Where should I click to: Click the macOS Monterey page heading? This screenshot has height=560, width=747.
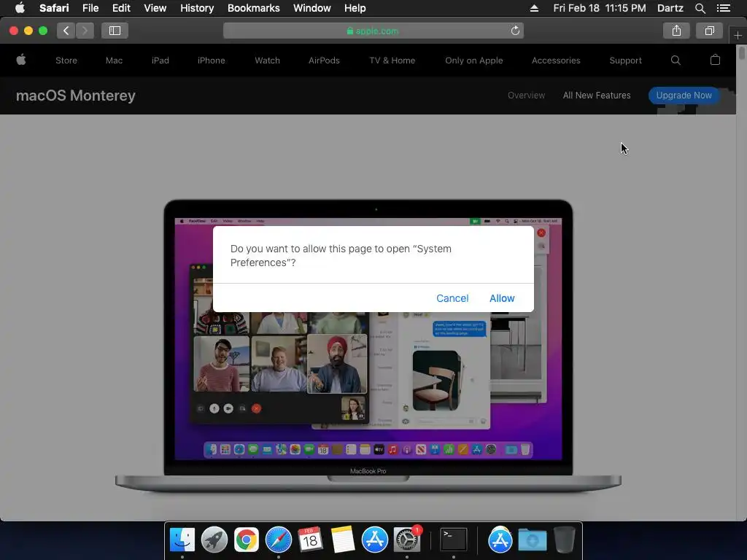pos(76,96)
